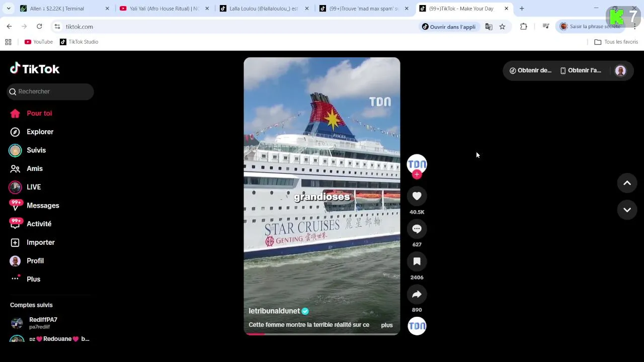Click Ouvrir dans l'appli button
This screenshot has width=644, height=362.
(x=448, y=27)
